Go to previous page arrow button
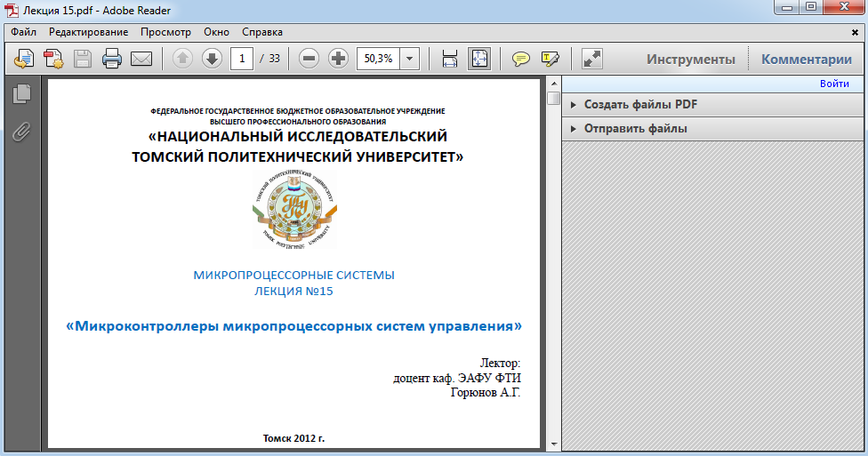This screenshot has height=456, width=868. click(x=182, y=59)
